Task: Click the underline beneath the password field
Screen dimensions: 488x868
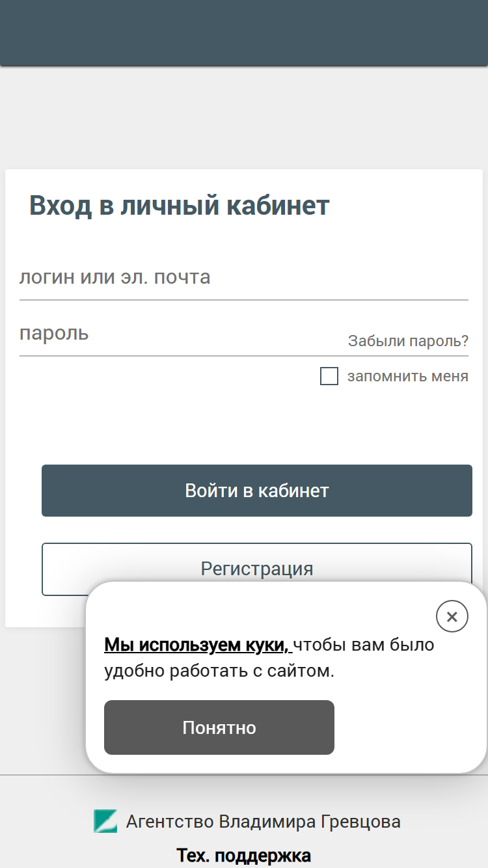Action: click(x=244, y=356)
